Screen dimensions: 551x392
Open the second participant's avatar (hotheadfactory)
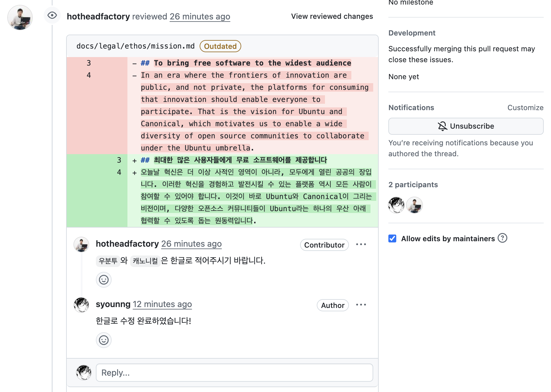[414, 205]
